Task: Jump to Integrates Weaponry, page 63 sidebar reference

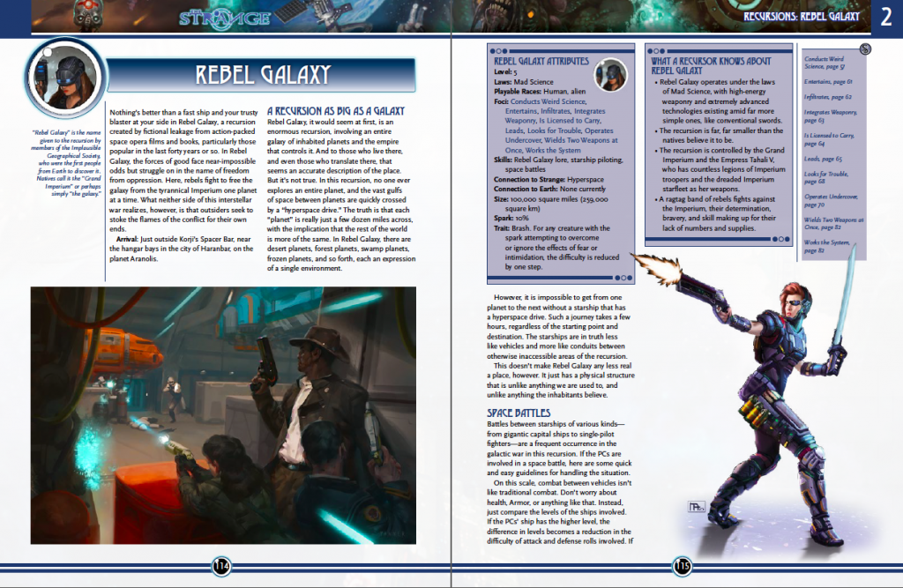Action: 831,116
